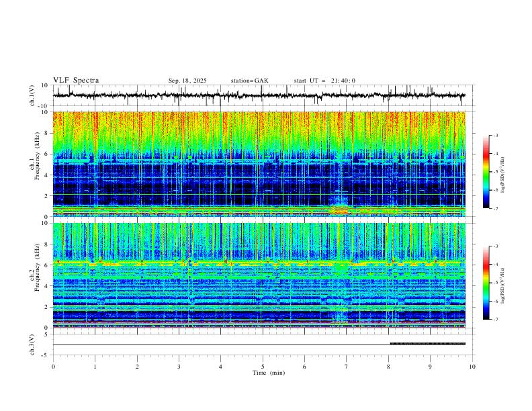Click the ch.2 spectrogram color bar
Image resolution: width=532 pixels, height=411 pixels.
(x=486, y=283)
